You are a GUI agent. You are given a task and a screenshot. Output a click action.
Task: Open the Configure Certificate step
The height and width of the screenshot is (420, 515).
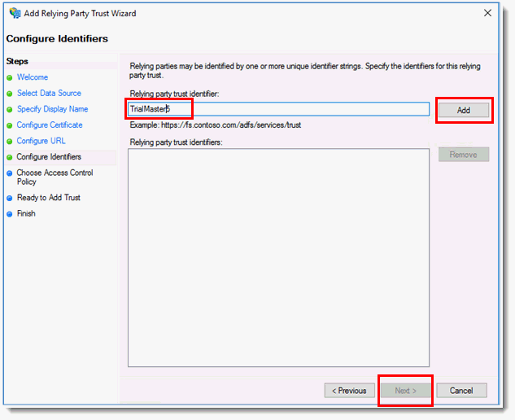(x=50, y=125)
